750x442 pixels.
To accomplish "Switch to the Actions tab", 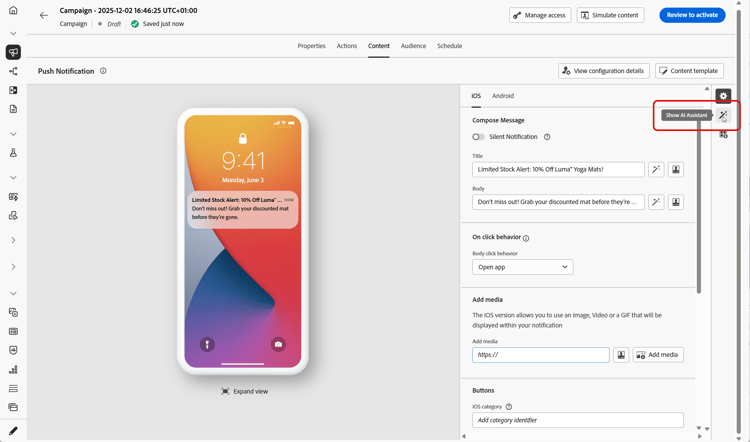I will (x=347, y=46).
